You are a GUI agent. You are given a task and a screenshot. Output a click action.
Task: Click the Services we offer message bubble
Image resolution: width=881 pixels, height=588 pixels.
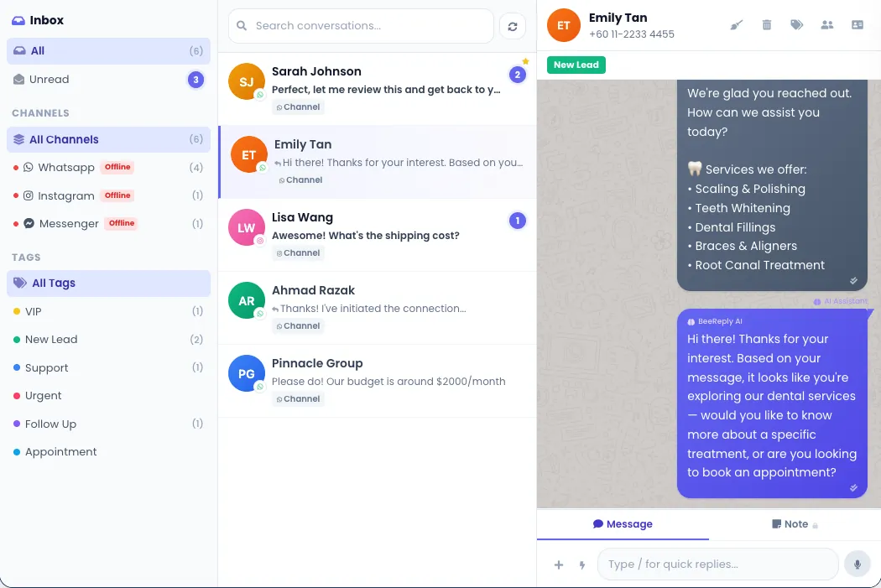(772, 185)
